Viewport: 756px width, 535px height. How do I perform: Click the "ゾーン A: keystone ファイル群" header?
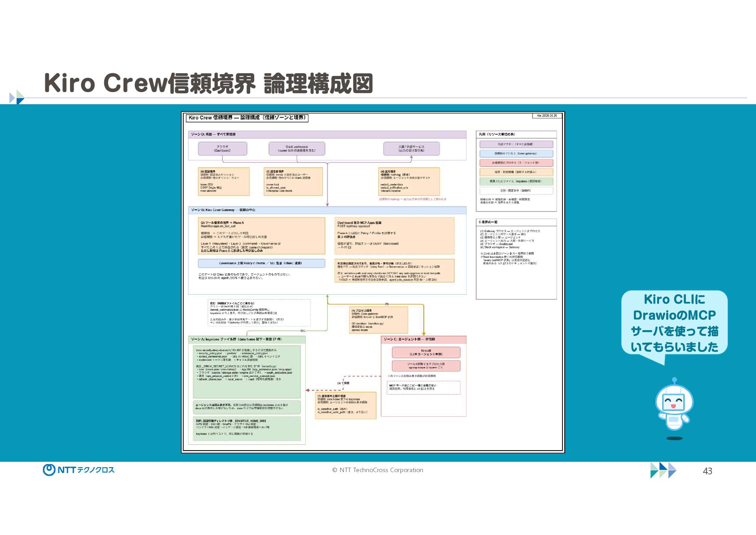click(x=247, y=340)
